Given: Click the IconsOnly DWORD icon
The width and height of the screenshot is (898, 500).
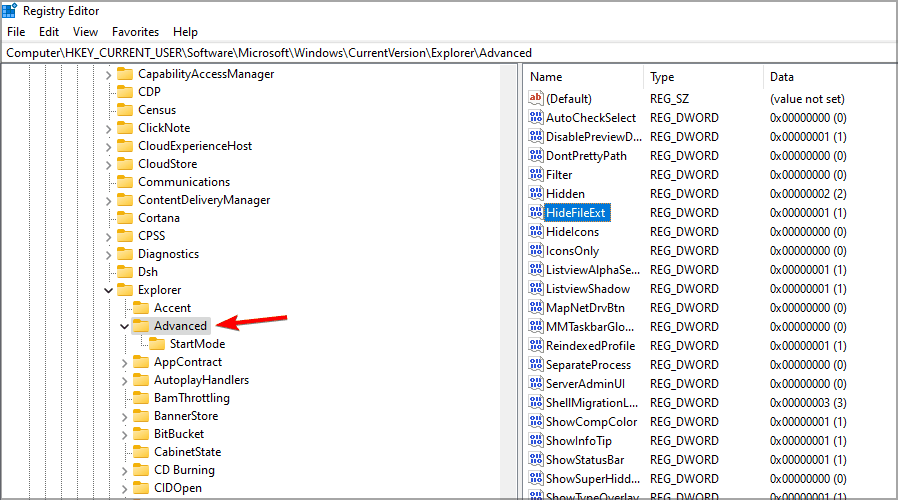Looking at the screenshot, I should point(535,250).
